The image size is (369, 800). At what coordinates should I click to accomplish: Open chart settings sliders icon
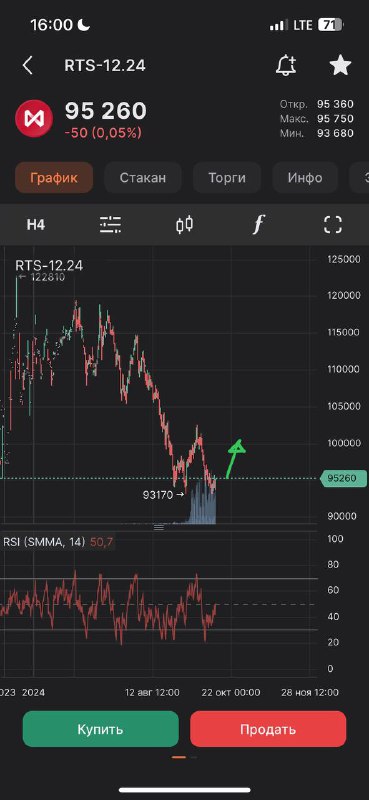110,224
